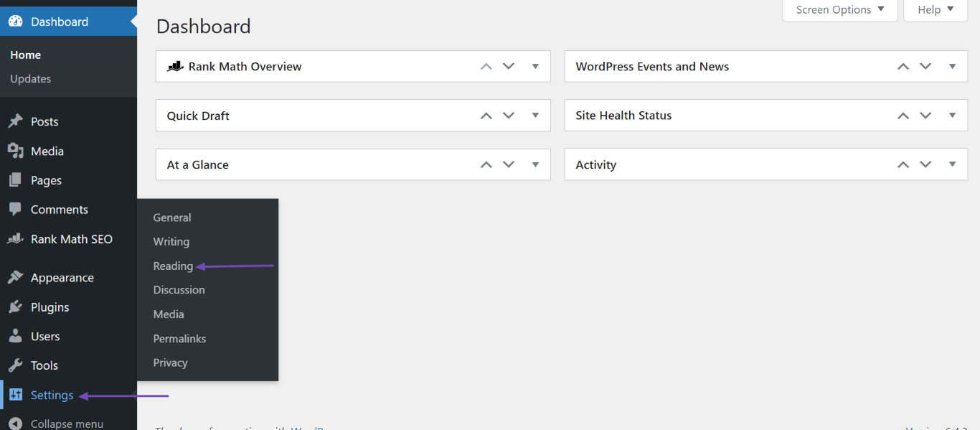Open the Comments menu label
The height and width of the screenshot is (430, 980).
(60, 210)
